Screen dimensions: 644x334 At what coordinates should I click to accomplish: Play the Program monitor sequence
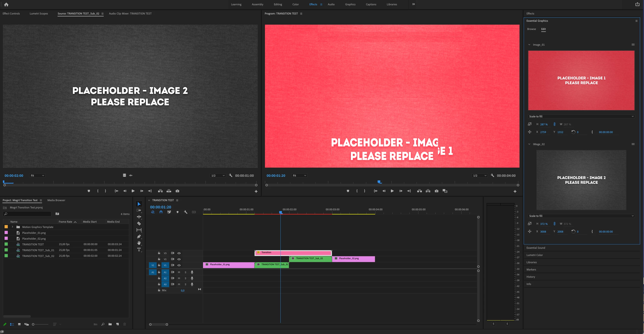(392, 191)
